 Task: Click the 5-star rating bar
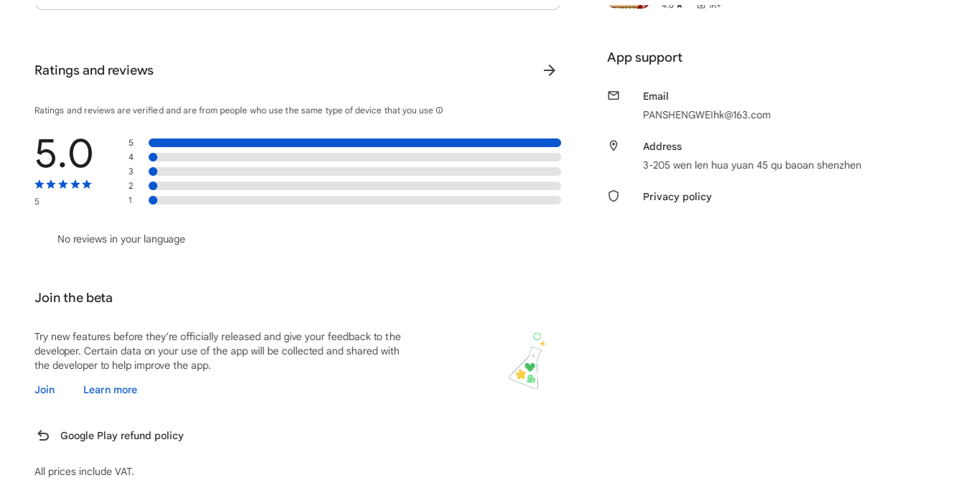(354, 143)
